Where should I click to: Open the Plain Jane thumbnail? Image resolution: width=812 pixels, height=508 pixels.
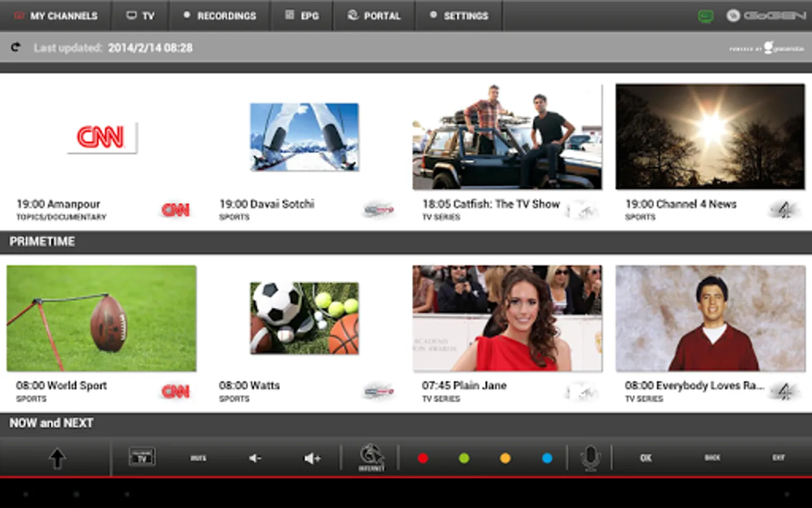[x=507, y=318]
